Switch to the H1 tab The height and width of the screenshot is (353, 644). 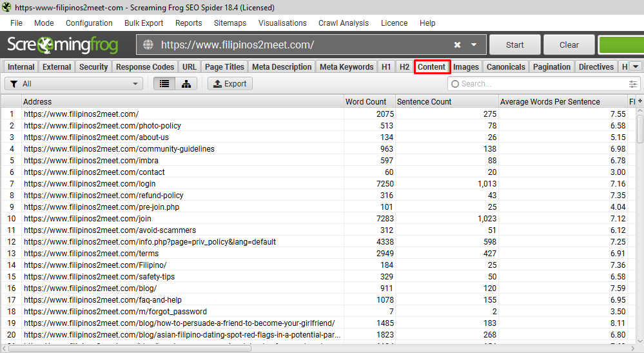pos(386,66)
